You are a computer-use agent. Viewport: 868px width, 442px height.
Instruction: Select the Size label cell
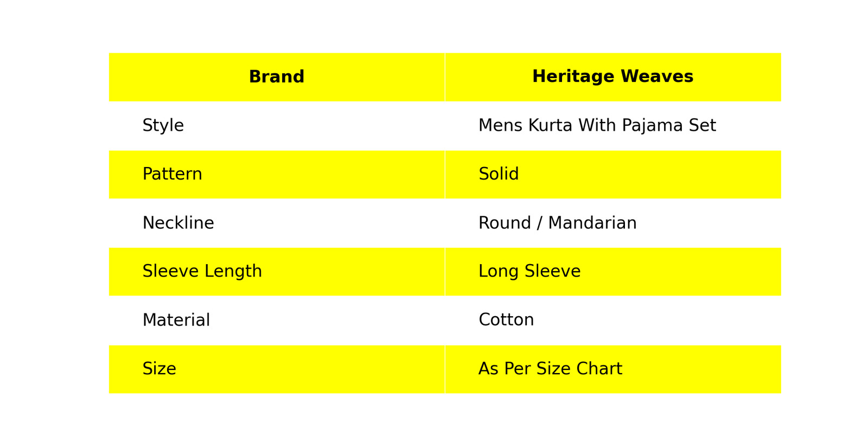(x=159, y=369)
